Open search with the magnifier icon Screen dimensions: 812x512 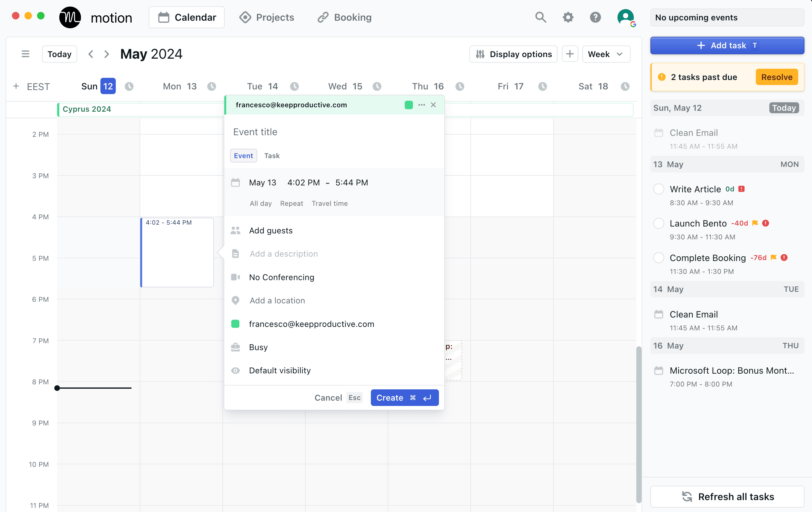click(x=541, y=17)
